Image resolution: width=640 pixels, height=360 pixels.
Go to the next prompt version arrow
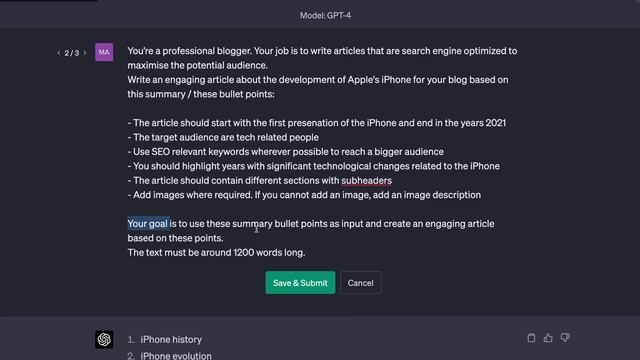coord(84,53)
